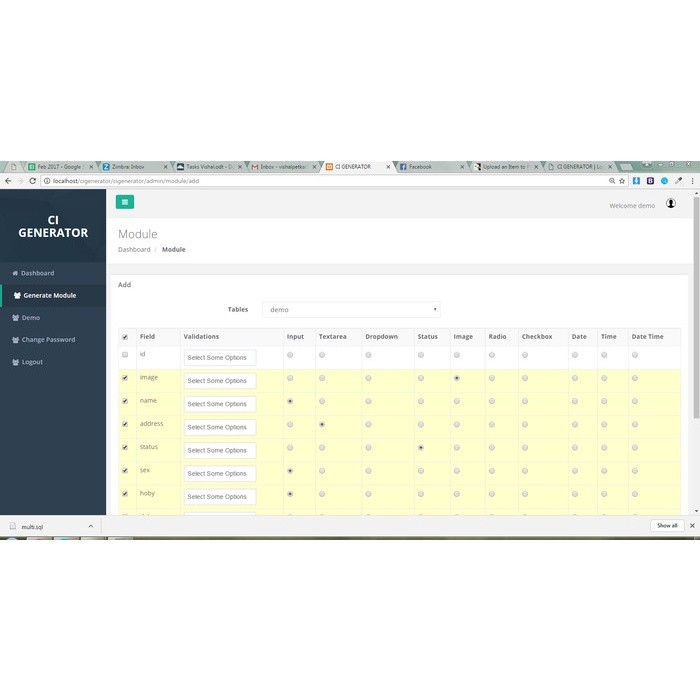The height and width of the screenshot is (700, 700).
Task: Click the browser back arrow
Action: [x=8, y=181]
